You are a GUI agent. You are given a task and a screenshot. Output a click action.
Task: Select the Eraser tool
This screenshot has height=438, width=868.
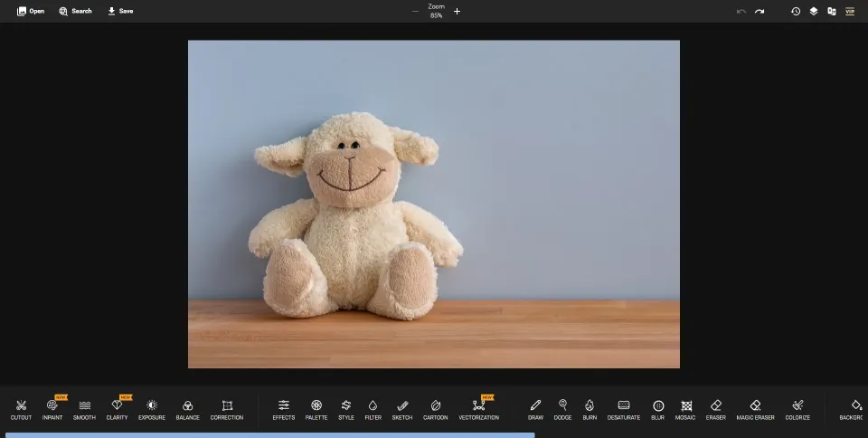tap(716, 410)
